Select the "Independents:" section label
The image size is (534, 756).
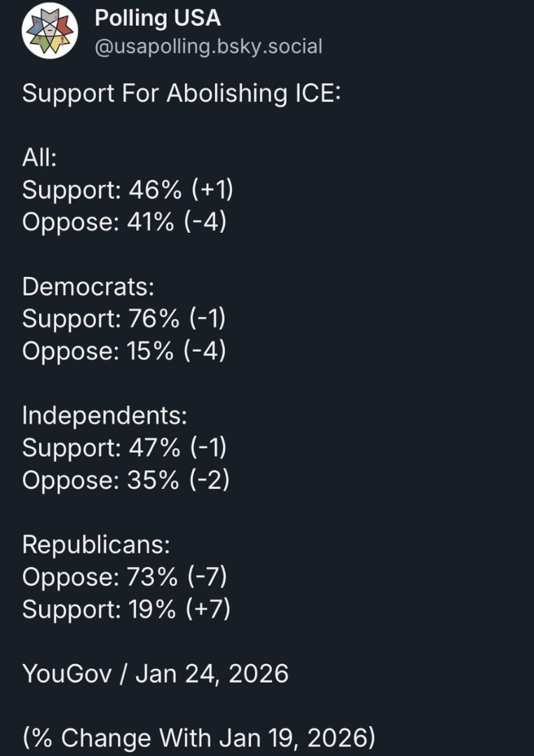point(104,415)
